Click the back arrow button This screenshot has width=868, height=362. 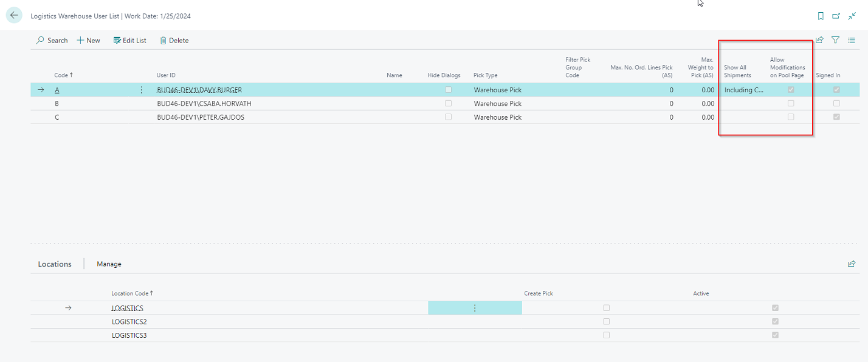click(x=14, y=16)
